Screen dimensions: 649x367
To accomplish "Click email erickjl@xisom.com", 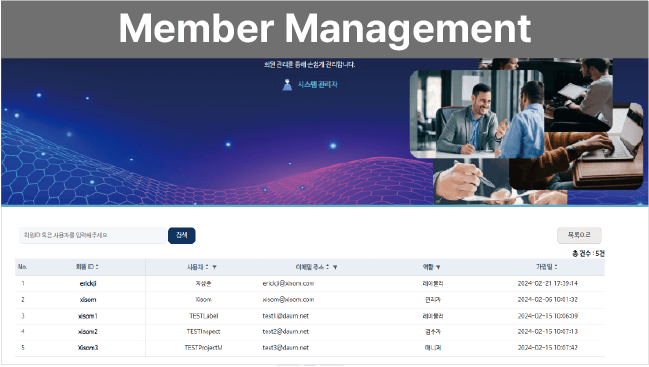I will click(288, 283).
